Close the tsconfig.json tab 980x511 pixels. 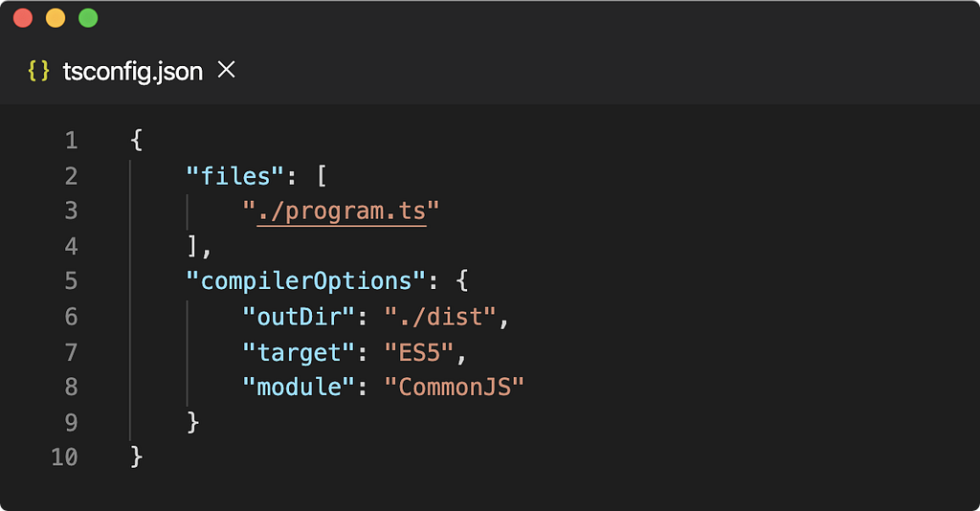tap(226, 70)
